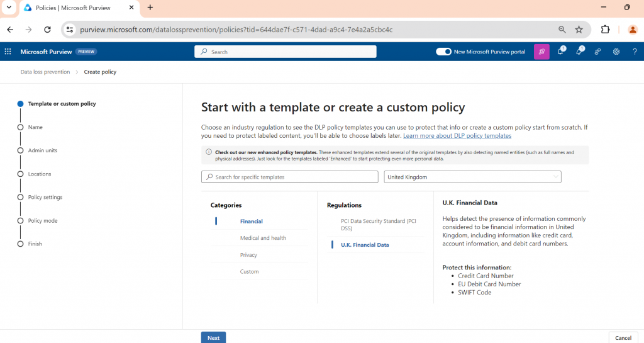Image resolution: width=644 pixels, height=343 pixels.
Task: Open the help question mark icon
Action: point(635,52)
